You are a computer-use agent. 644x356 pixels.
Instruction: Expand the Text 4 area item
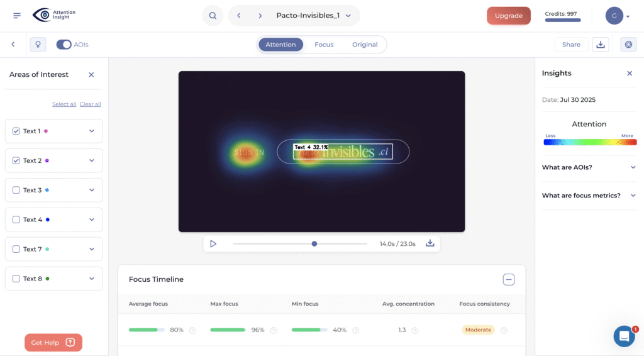[x=92, y=220]
